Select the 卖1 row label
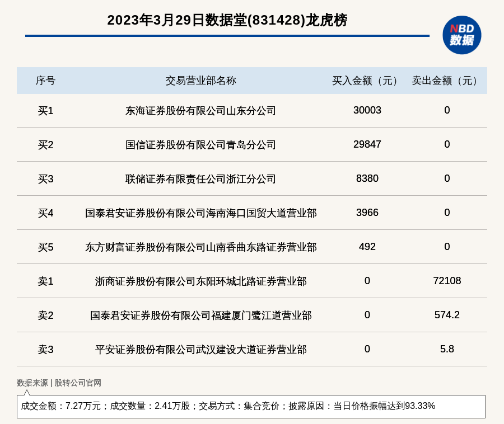Screen dimensions: 504x424 click(x=45, y=281)
